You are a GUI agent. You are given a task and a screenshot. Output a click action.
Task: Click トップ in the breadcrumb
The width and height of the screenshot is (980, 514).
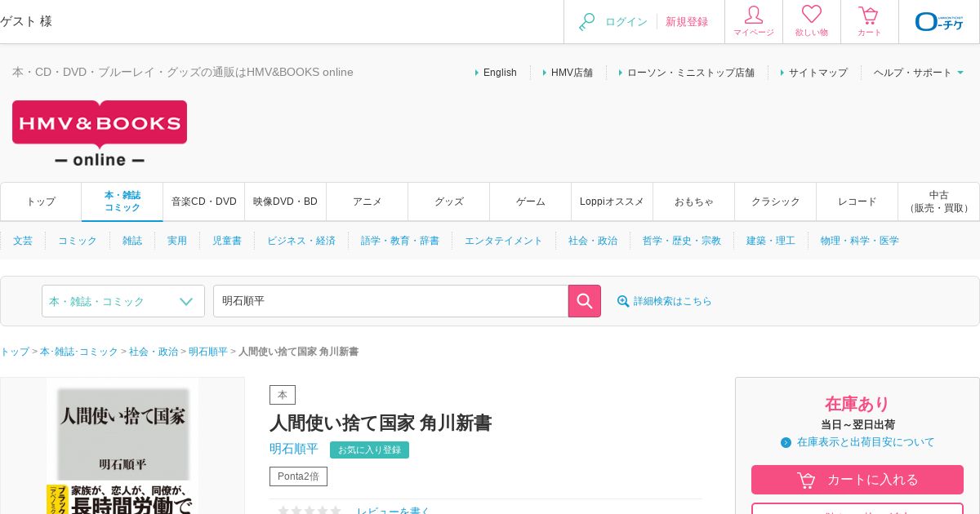point(15,352)
